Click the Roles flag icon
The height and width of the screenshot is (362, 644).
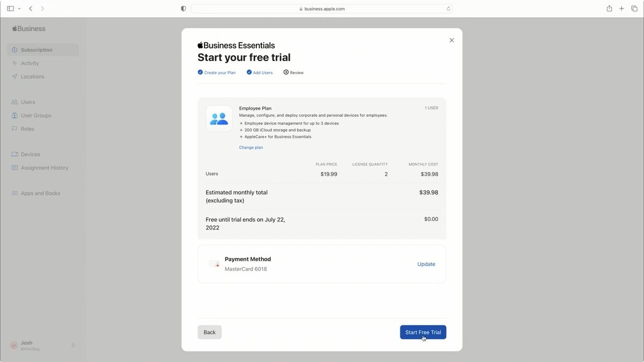(14, 129)
